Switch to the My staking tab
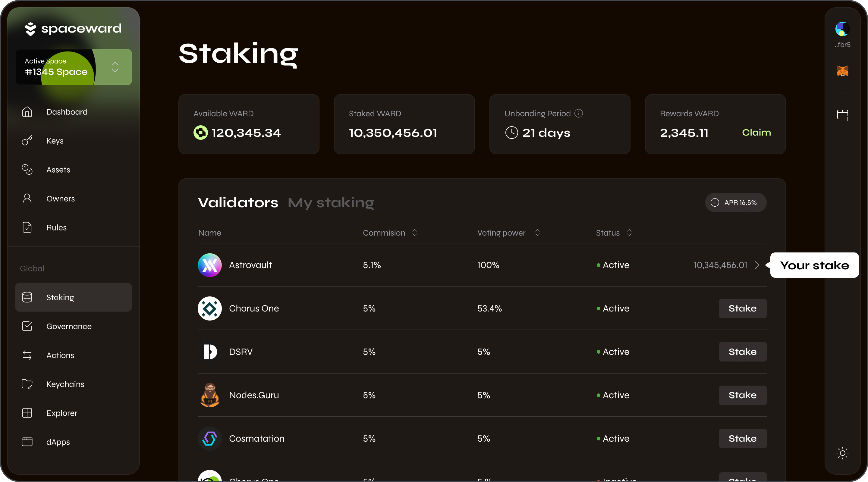868x482 pixels. pyautogui.click(x=331, y=202)
